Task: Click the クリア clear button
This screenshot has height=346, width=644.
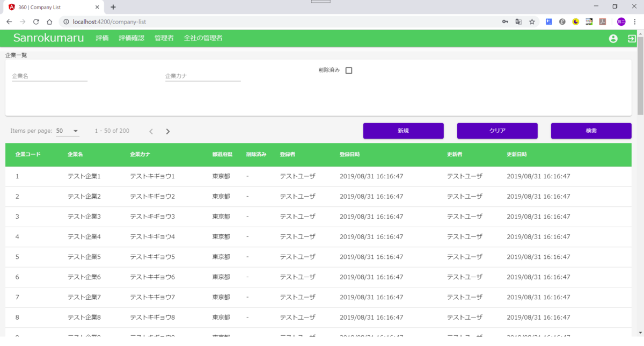Action: (x=497, y=131)
